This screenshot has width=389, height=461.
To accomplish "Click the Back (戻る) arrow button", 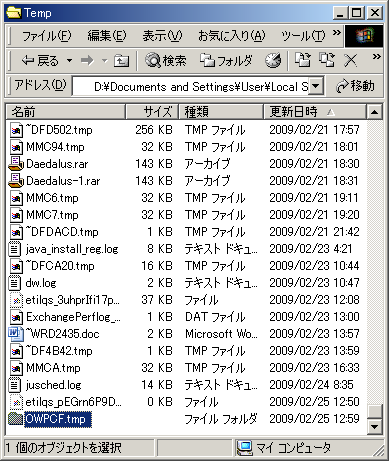I will pyautogui.click(x=39, y=61).
